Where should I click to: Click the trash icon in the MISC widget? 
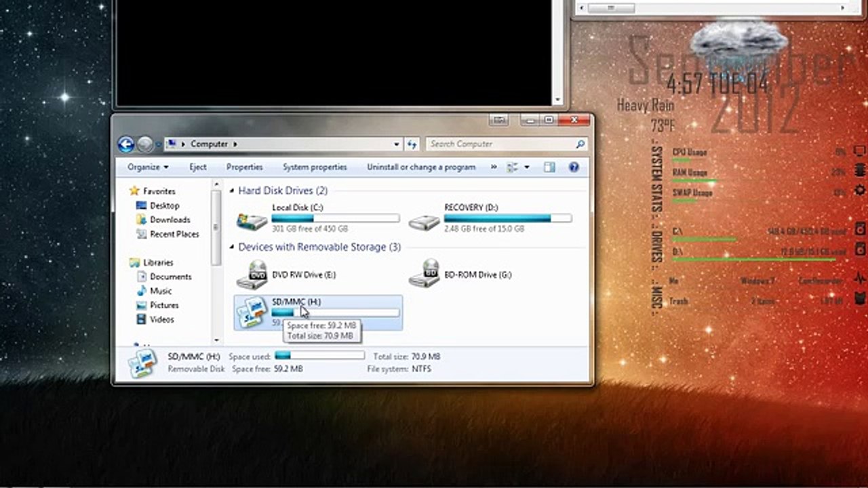pyautogui.click(x=860, y=298)
